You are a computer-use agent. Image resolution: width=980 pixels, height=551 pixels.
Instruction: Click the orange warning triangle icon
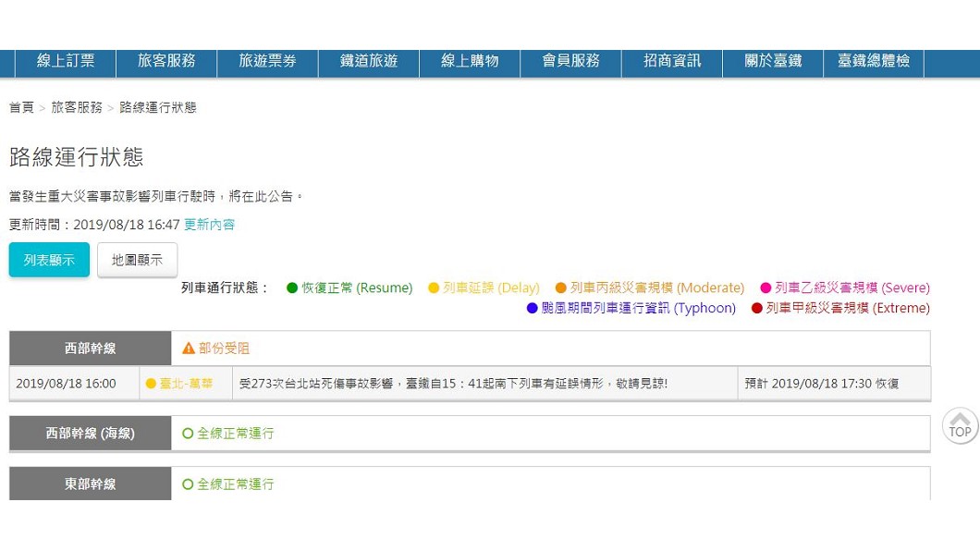pyautogui.click(x=188, y=348)
